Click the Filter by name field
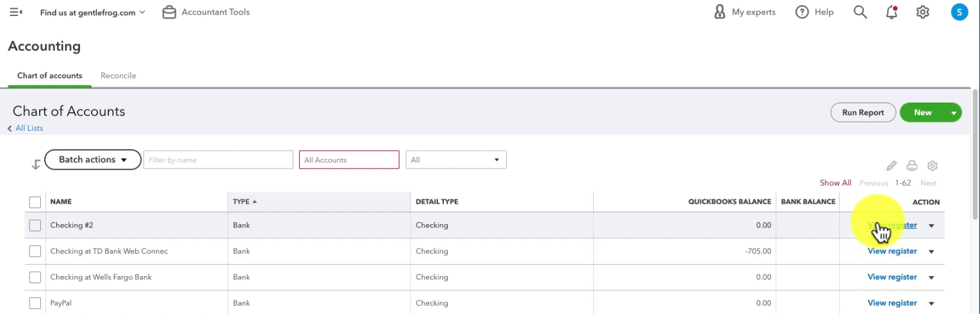 [x=218, y=160]
